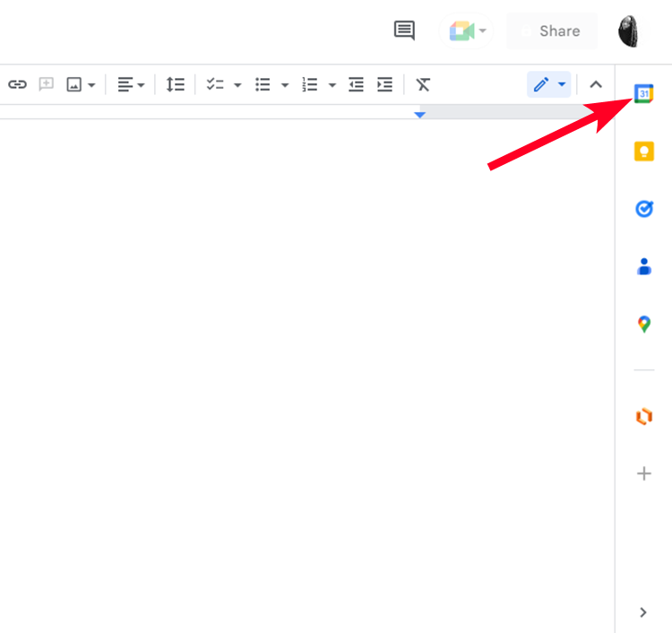The image size is (672, 633).
Task: Click Increase indent button
Action: pos(384,84)
